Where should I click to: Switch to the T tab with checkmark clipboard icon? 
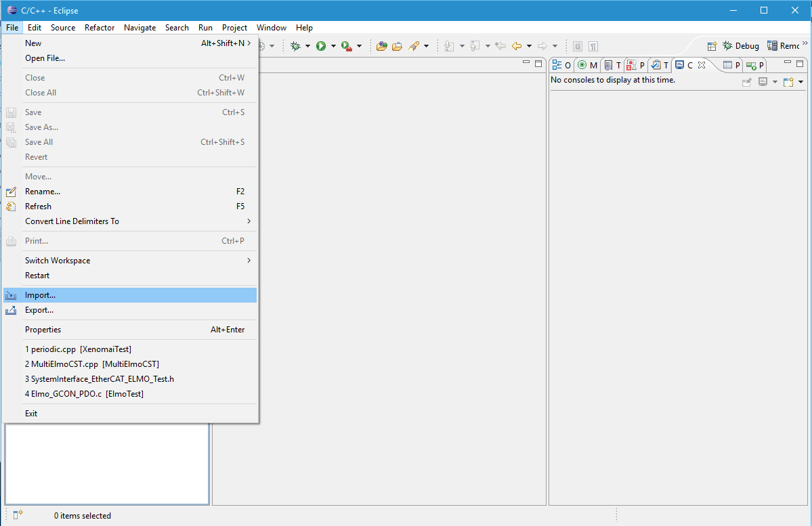660,65
